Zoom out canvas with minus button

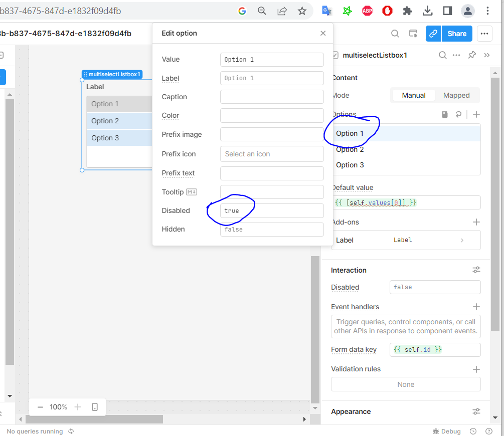(x=40, y=407)
